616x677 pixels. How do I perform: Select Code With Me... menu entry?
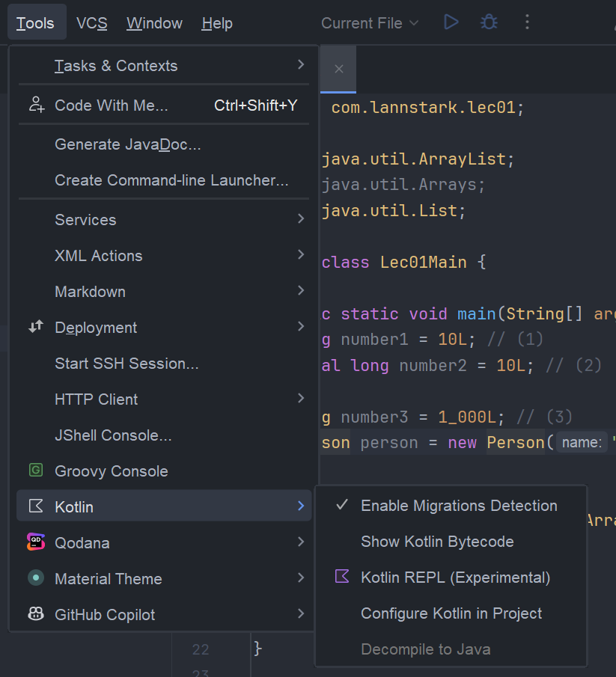[x=164, y=105]
